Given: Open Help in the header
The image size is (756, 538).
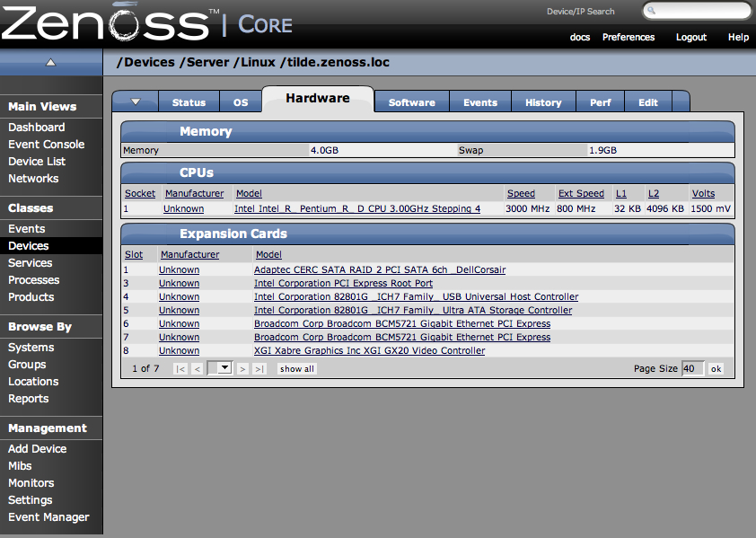Looking at the screenshot, I should tap(738, 37).
